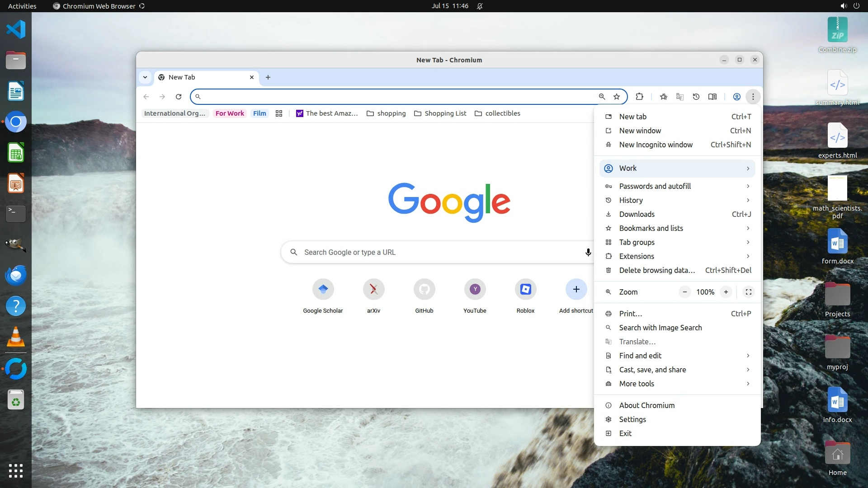Open the tab groups grid icon in bookmarks bar
The image size is (868, 488).
[x=279, y=113]
